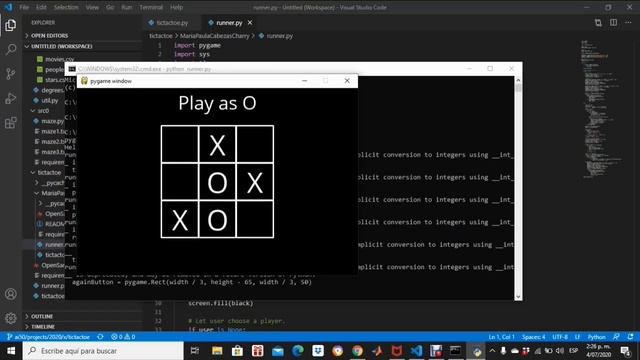Viewport: 640px width, 360px height.
Task: Collapse the Untitled (Workspace) section
Action: (82, 47)
